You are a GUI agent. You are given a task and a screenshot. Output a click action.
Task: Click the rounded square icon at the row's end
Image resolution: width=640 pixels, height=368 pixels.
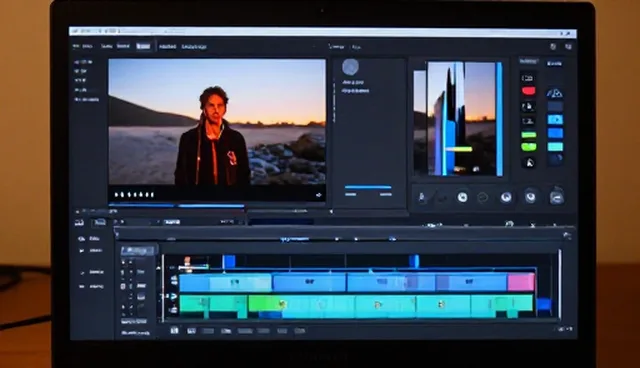coord(557,197)
